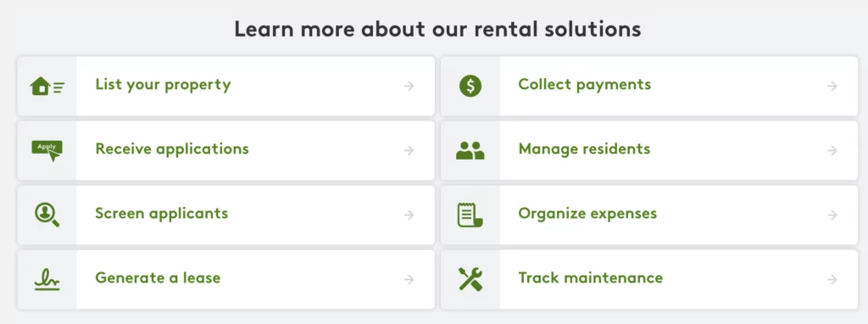Open Track maintenance
This screenshot has width=868, height=324.
click(x=590, y=277)
